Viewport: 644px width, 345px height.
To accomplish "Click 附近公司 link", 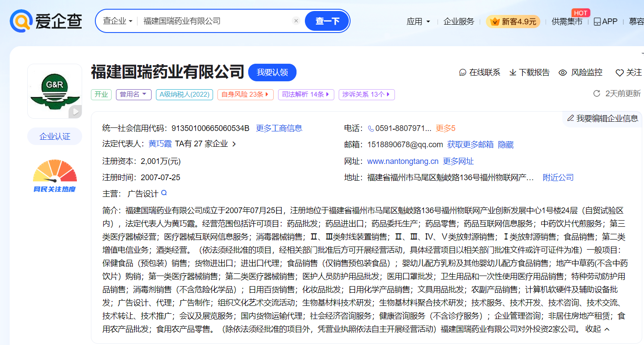I will point(558,178).
